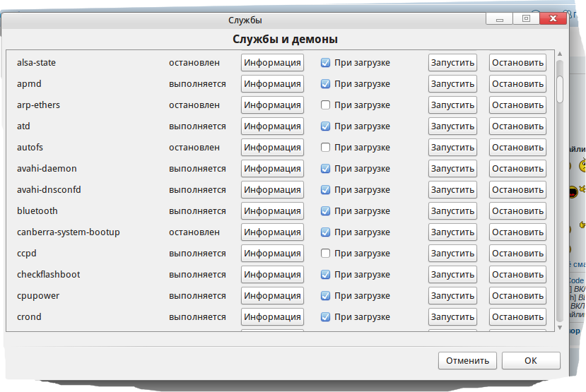Stop the bluetooth service

click(x=517, y=211)
